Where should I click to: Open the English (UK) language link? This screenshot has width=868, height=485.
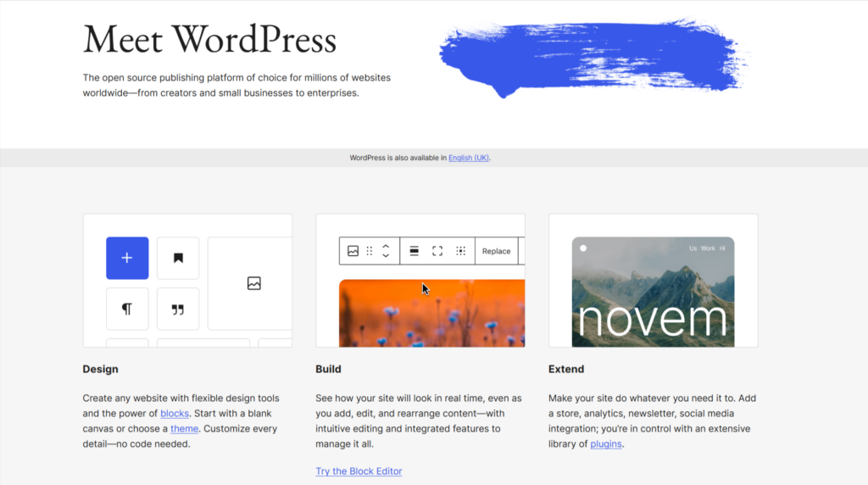tap(469, 158)
